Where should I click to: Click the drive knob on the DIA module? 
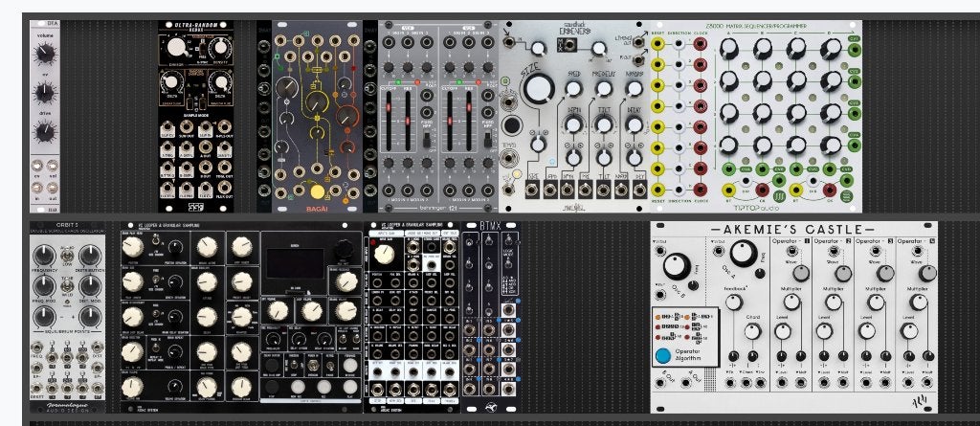tap(44, 132)
